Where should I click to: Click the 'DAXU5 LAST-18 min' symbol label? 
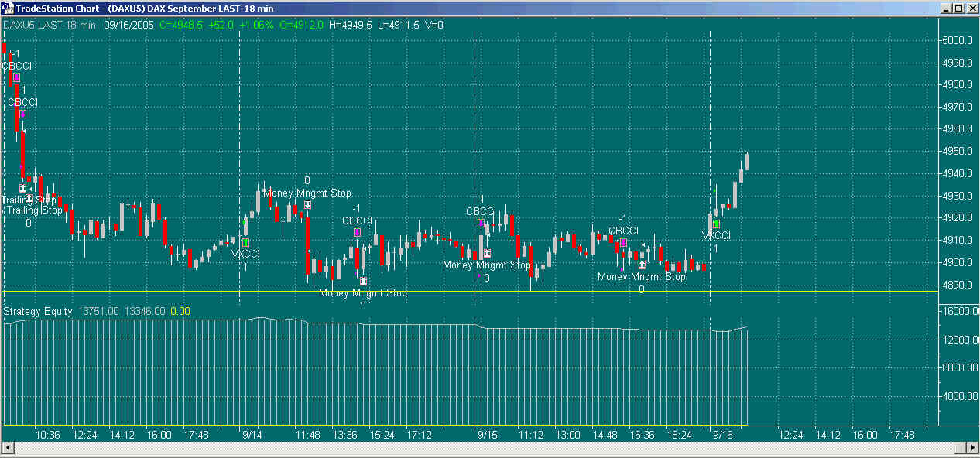tap(50, 25)
